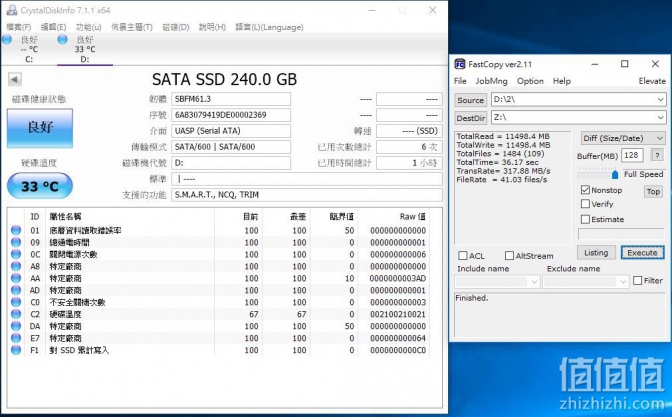Open the Option menu in FastCopy
Image resolution: width=672 pixels, height=417 pixels.
(530, 81)
